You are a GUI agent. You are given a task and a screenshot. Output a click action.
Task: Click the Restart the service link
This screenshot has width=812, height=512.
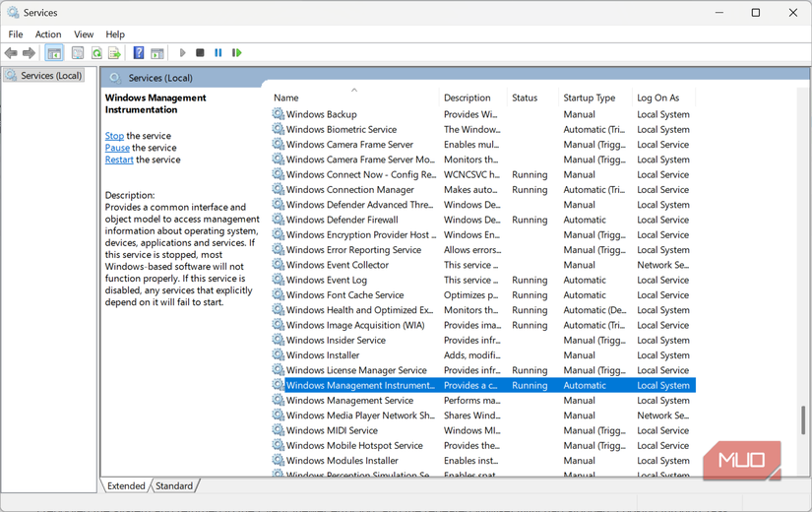(119, 160)
